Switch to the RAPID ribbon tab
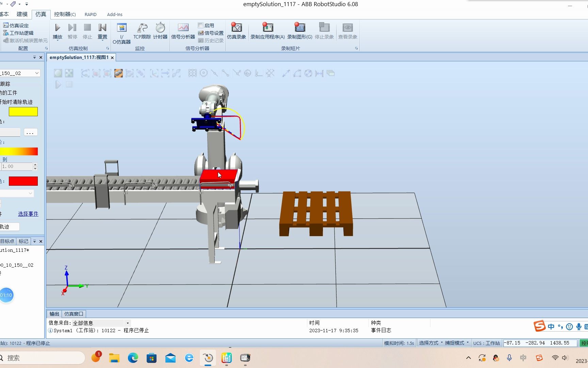The height and width of the screenshot is (368, 588). 91,14
